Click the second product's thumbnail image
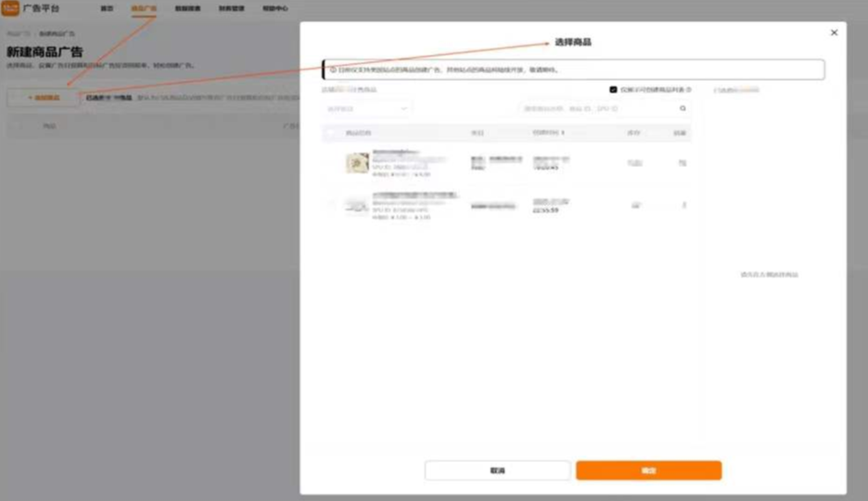Screen dimensions: 868x501 355,206
